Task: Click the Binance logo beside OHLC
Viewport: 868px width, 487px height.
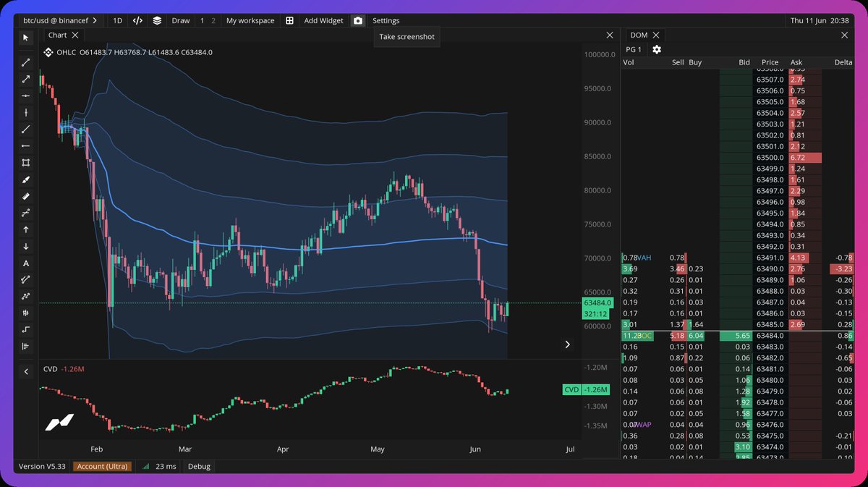Action: [x=49, y=52]
